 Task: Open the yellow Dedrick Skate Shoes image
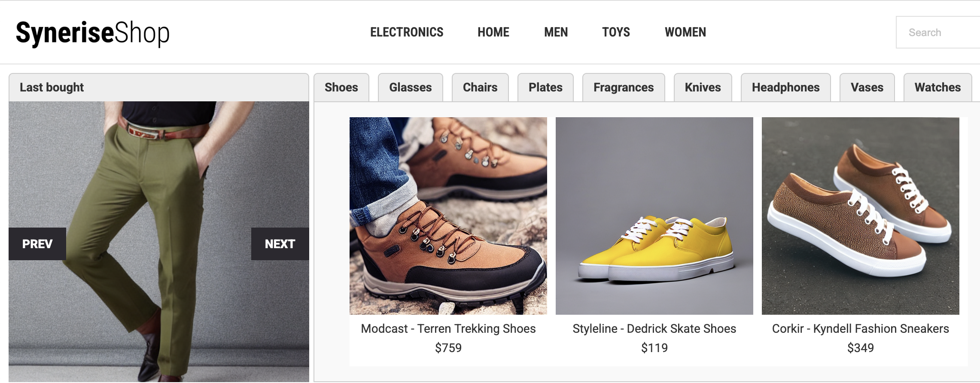(x=654, y=216)
